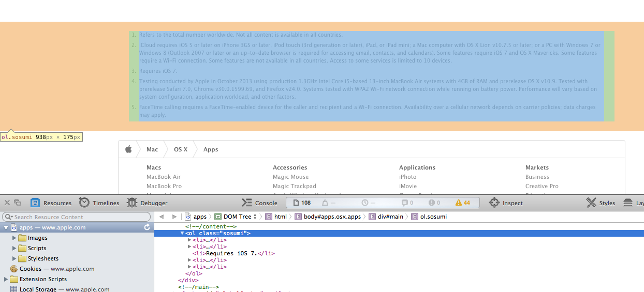644x292 pixels.
Task: Go forward in inspector navigation history
Action: (x=174, y=217)
